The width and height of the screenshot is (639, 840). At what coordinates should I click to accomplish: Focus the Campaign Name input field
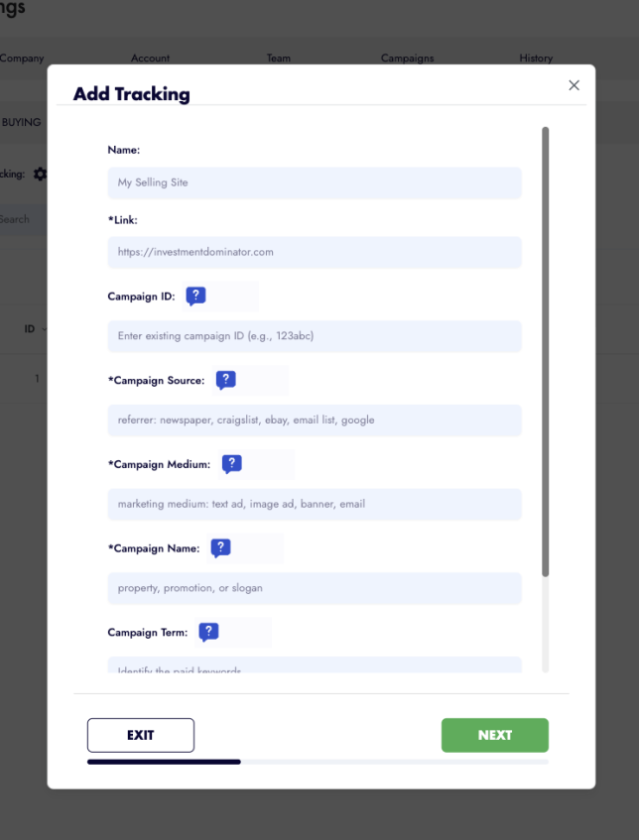click(x=314, y=588)
